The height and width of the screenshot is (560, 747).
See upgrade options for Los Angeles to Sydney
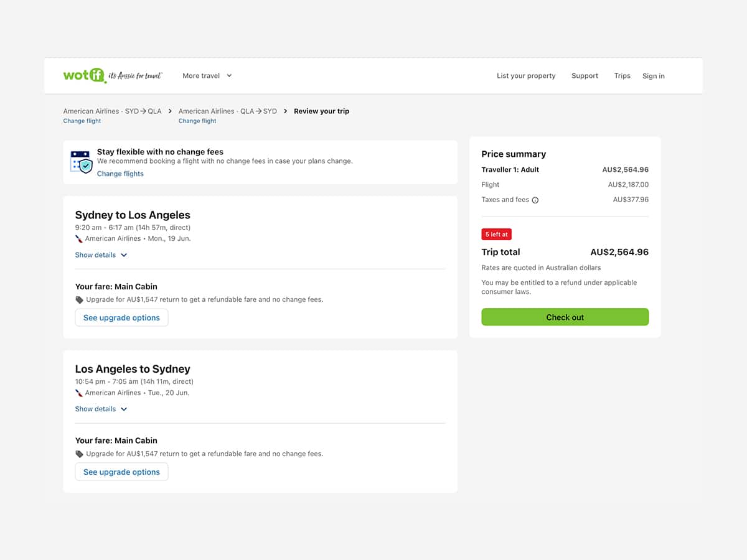(x=121, y=472)
